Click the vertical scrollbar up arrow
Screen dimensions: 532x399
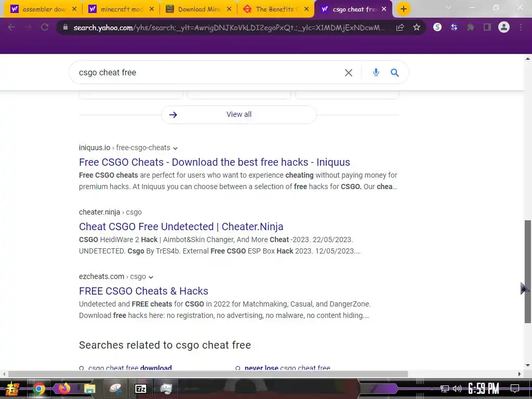click(528, 59)
